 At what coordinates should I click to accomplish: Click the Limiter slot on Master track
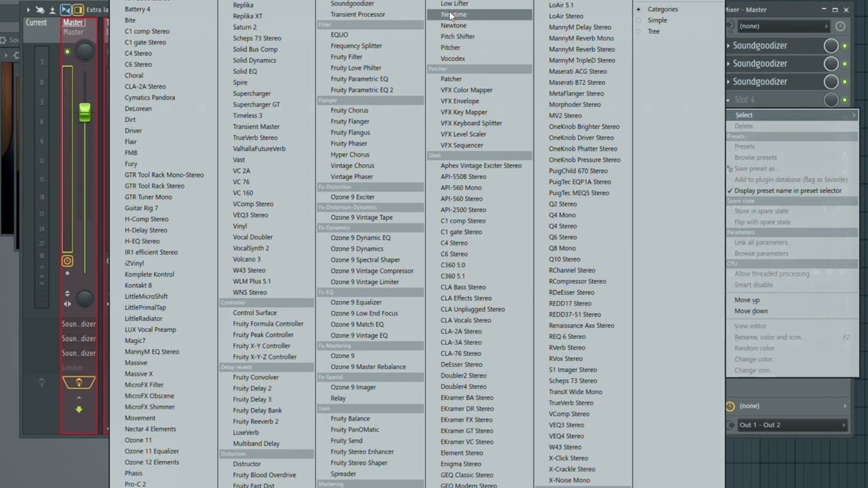click(73, 368)
